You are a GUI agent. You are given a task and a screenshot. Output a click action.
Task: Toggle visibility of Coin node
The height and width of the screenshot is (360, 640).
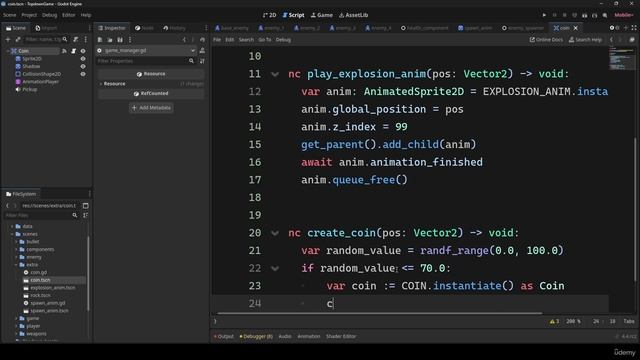pyautogui.click(x=83, y=51)
